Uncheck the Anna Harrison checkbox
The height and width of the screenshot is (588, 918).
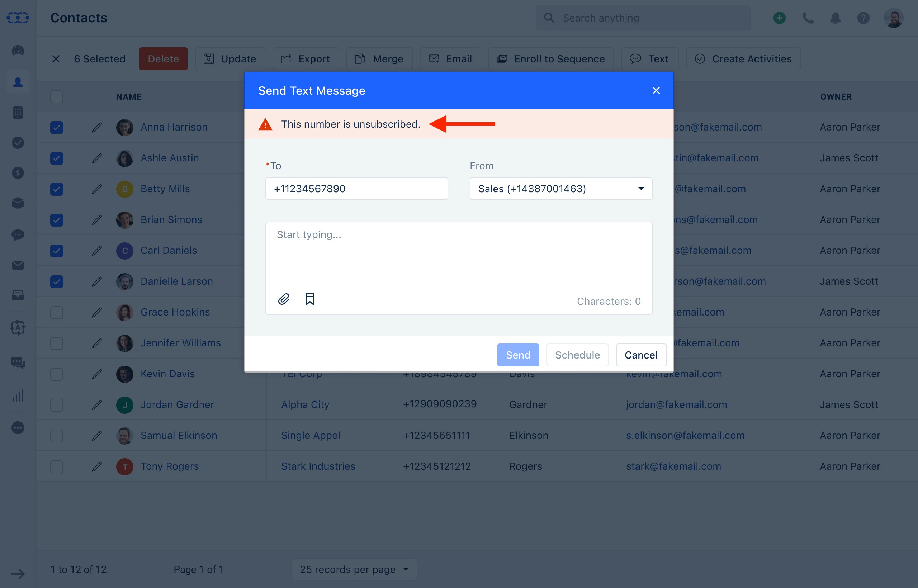click(x=57, y=128)
